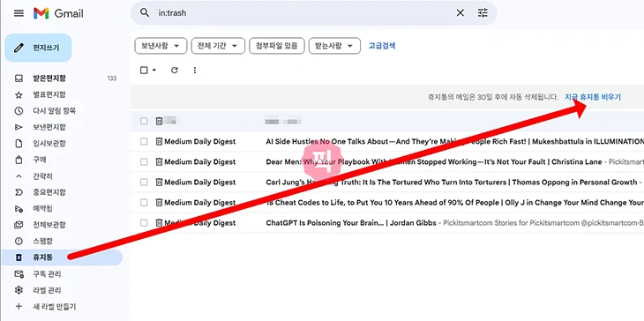
Task: Tick the select-all checkbox in toolbar
Action: [144, 71]
